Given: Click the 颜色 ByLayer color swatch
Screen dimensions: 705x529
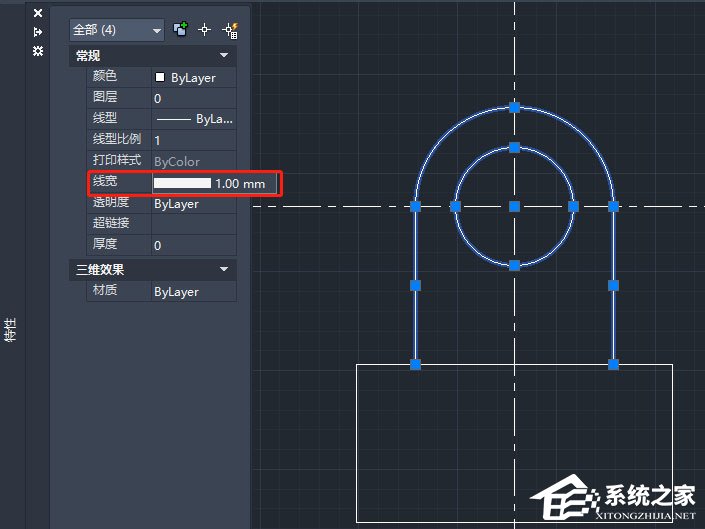Looking at the screenshot, I should (x=160, y=77).
